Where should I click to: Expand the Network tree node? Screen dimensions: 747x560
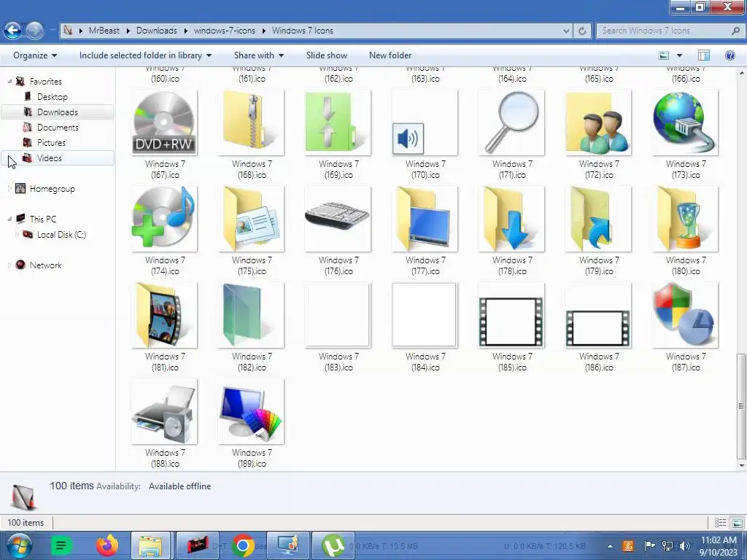point(9,265)
